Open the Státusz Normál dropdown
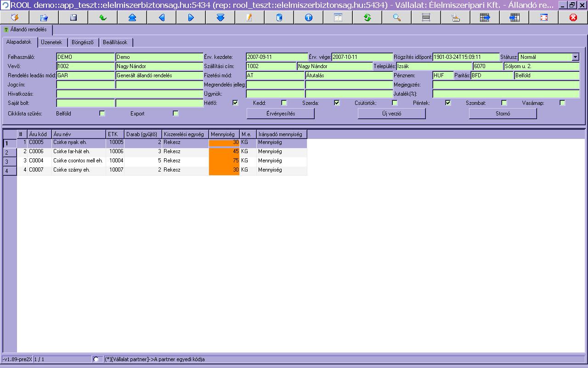Screen dimensions: 588x368 [575, 57]
